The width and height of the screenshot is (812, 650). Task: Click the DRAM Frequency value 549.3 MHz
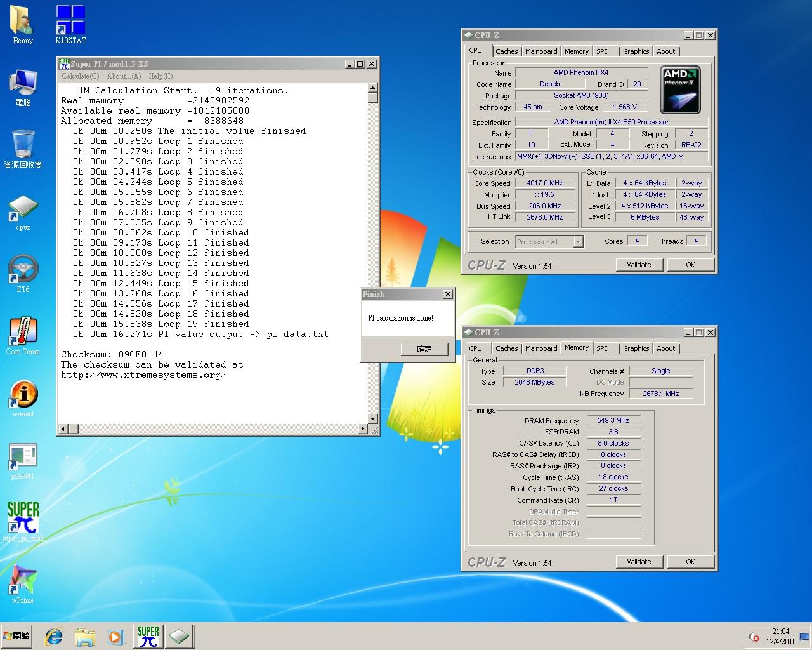pyautogui.click(x=613, y=420)
